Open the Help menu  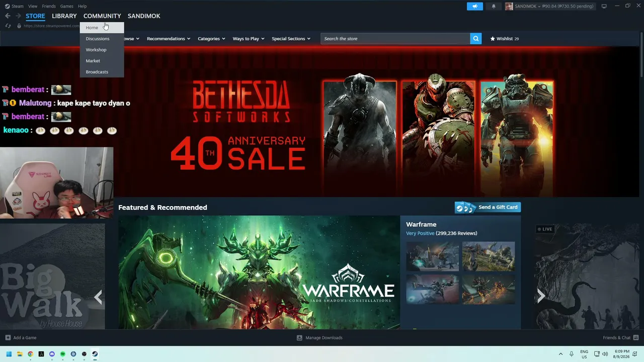82,6
